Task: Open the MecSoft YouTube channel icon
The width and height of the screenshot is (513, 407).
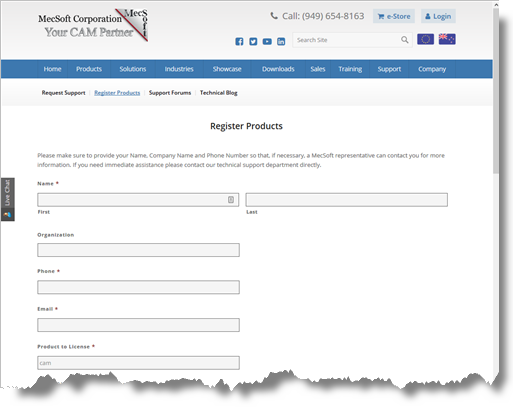Action: [x=267, y=41]
